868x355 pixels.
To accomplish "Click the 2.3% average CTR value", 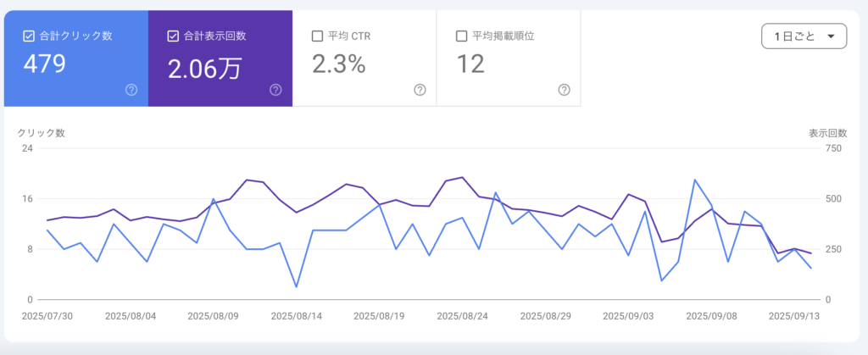I will coord(338,64).
